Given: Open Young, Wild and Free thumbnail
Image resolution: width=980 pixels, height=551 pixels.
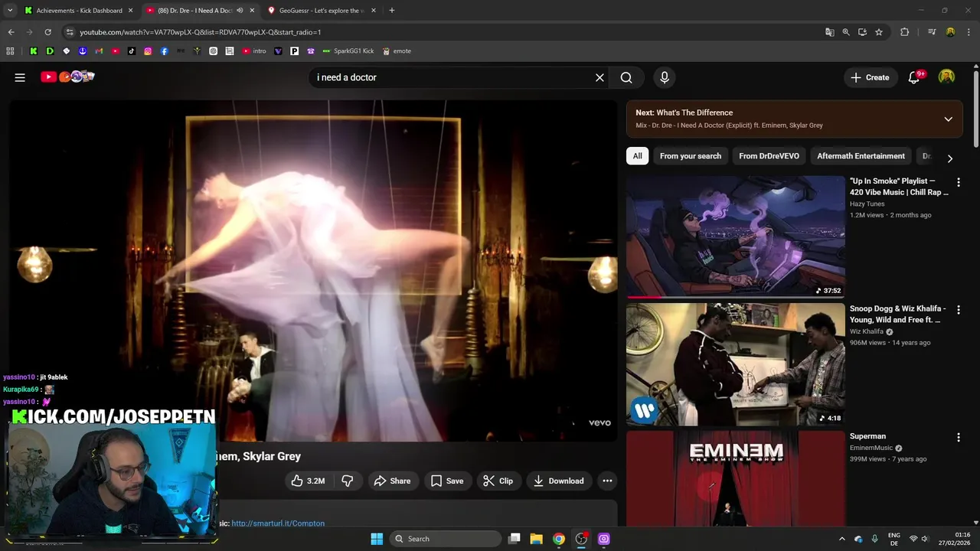Looking at the screenshot, I should (x=736, y=364).
